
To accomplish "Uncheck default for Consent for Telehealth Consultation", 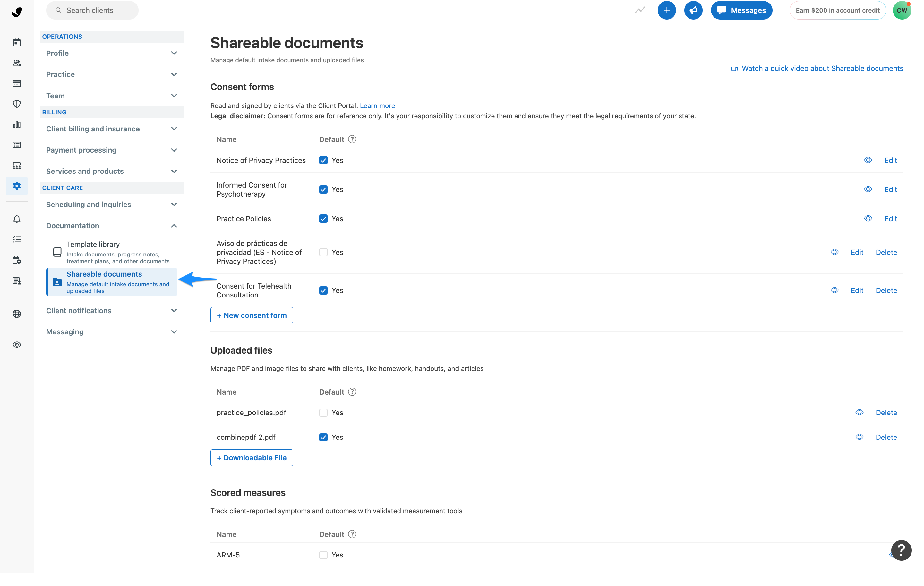I will [323, 290].
